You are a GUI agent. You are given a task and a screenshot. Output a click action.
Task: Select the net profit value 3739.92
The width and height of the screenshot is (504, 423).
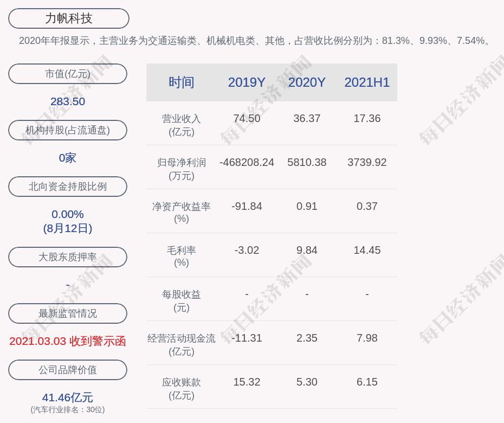tap(367, 163)
